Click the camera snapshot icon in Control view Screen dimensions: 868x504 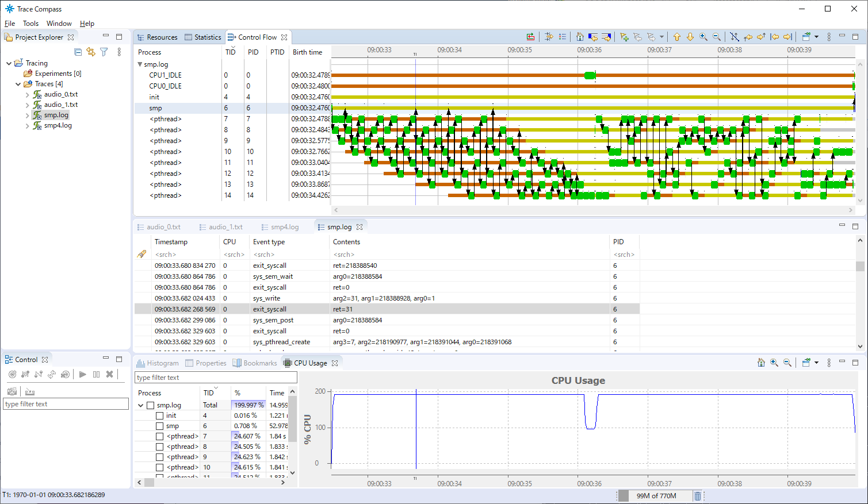(x=12, y=391)
